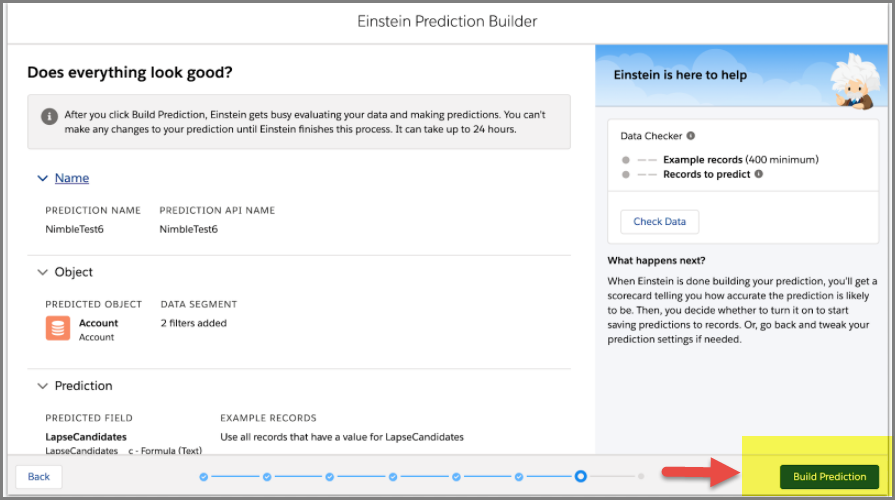Click the Build Prediction button
The height and width of the screenshot is (500, 895).
[829, 477]
